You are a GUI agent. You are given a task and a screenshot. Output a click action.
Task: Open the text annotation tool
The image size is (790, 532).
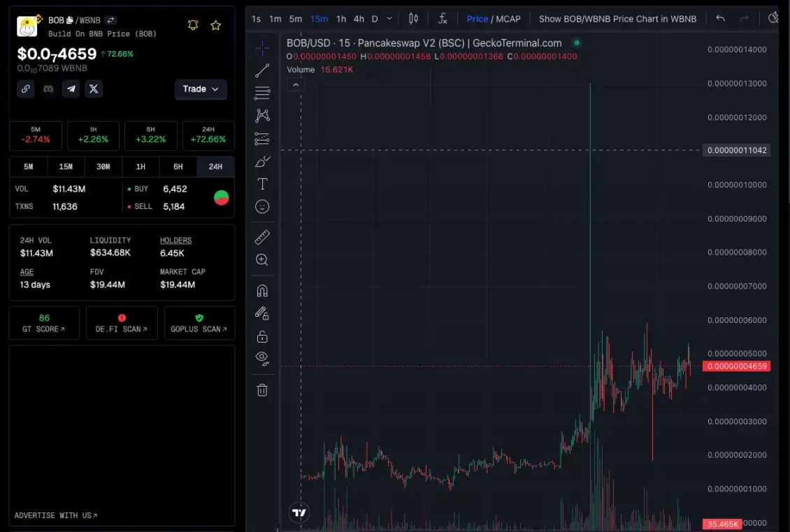click(262, 184)
